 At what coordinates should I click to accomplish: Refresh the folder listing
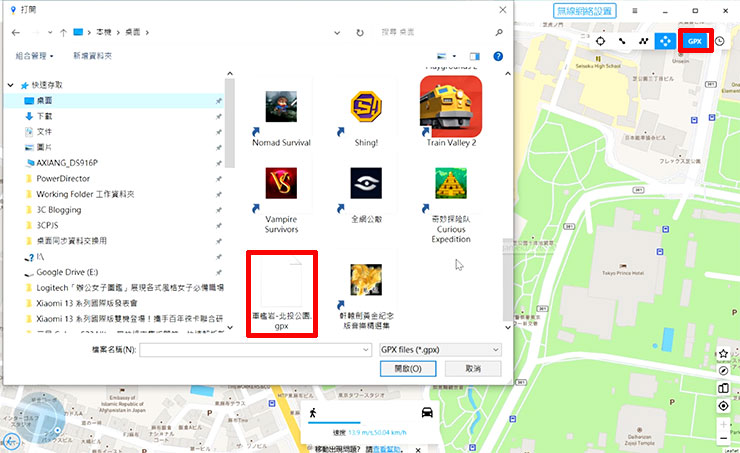[x=360, y=33]
